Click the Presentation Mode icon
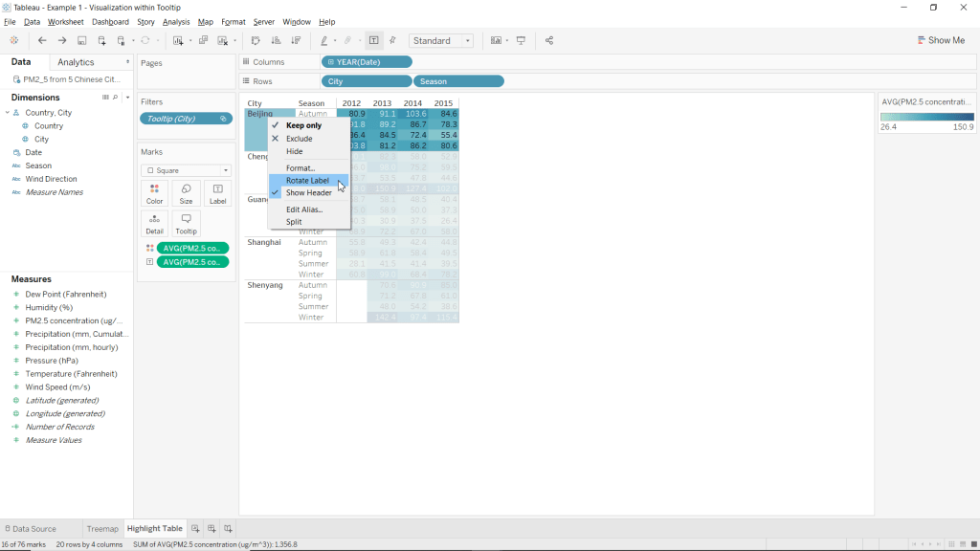Screen dimensions: 980x551 pyautogui.click(x=522, y=41)
